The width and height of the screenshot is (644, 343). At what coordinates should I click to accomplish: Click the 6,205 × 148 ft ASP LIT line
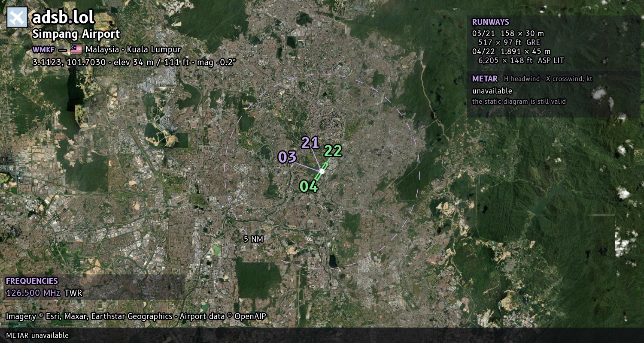[x=521, y=60]
